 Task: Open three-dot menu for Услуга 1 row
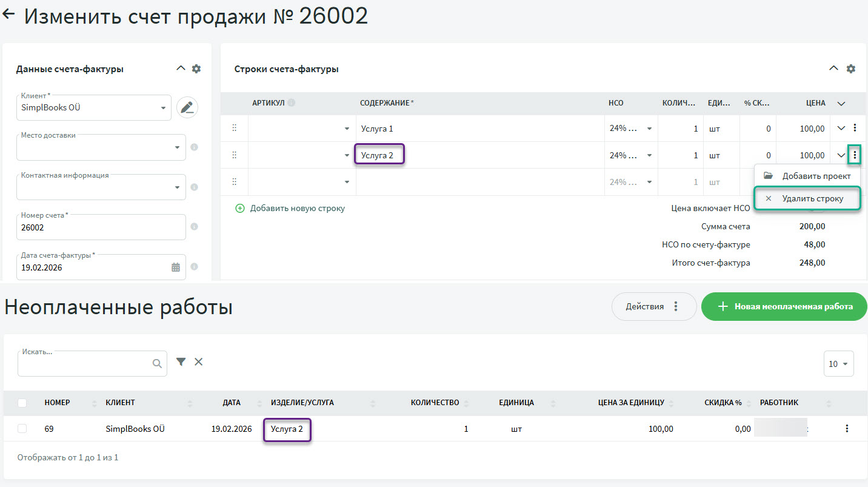pyautogui.click(x=855, y=128)
